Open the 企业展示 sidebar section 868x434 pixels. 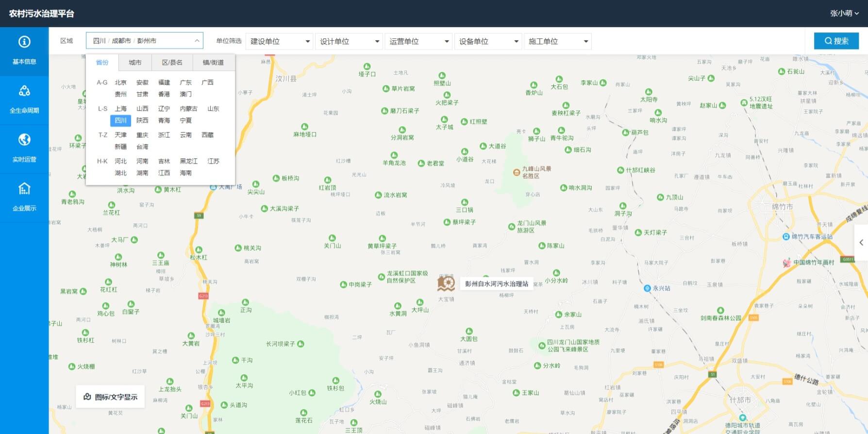point(24,198)
